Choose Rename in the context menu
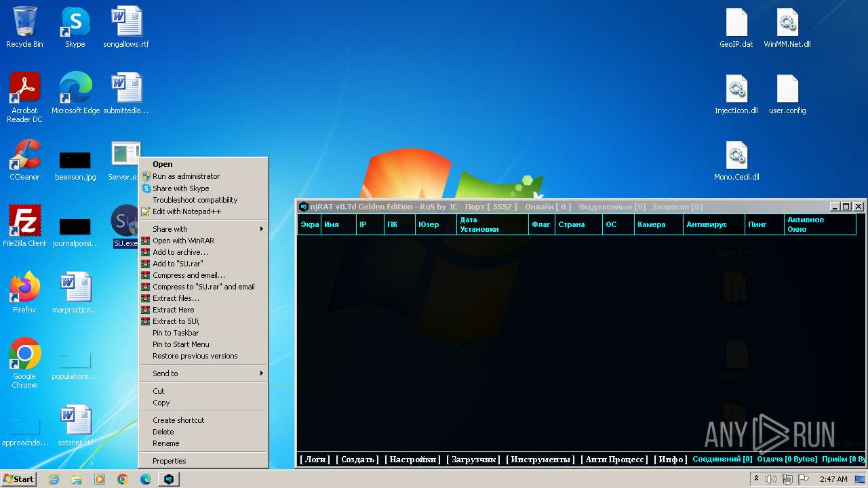 tap(203, 443)
